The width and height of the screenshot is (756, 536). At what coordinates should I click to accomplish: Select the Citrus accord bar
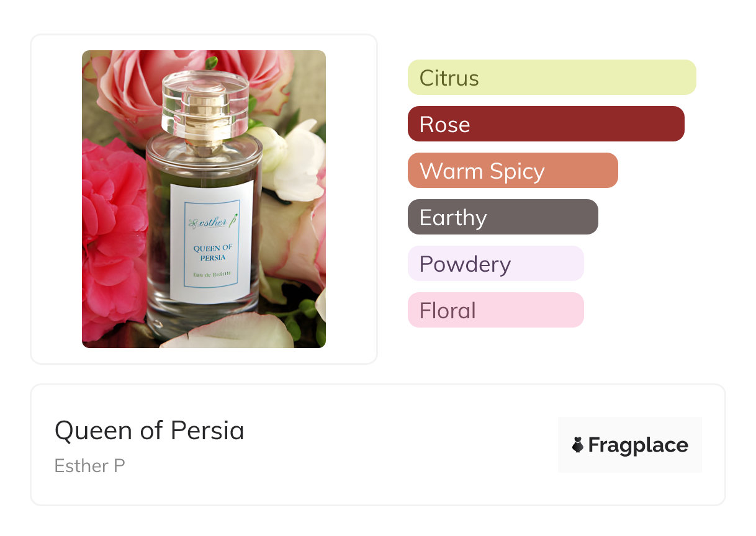coord(551,78)
